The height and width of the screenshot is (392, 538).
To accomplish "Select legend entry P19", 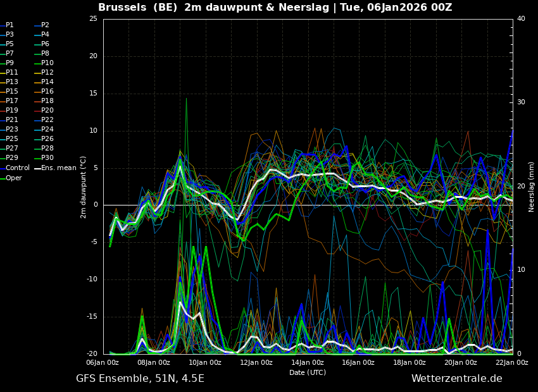I will 11,111.
